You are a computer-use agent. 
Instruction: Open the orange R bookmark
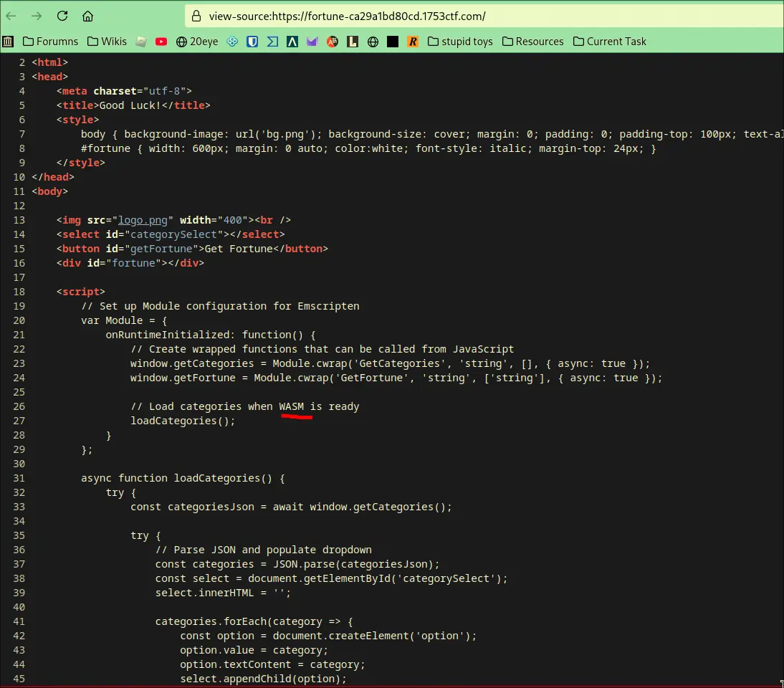(x=412, y=42)
